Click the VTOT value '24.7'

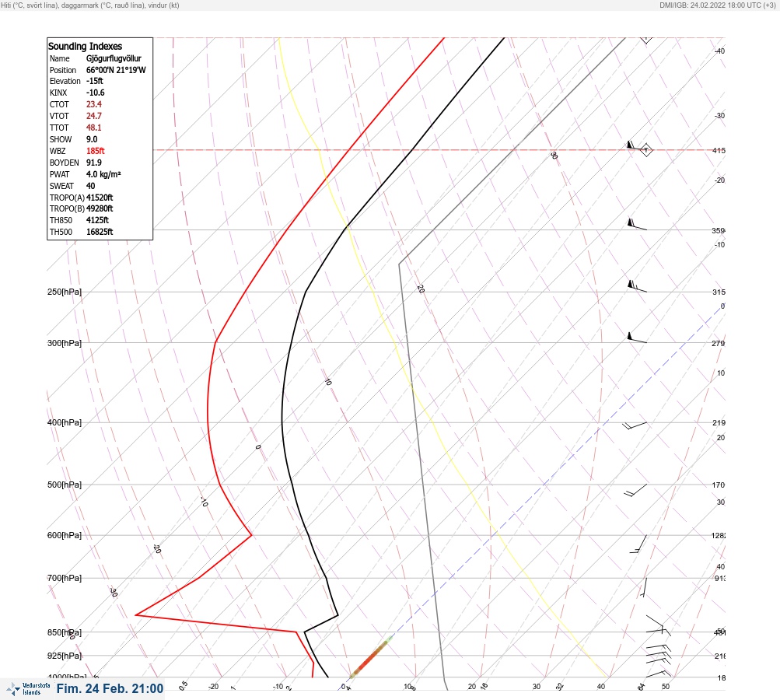pos(94,116)
